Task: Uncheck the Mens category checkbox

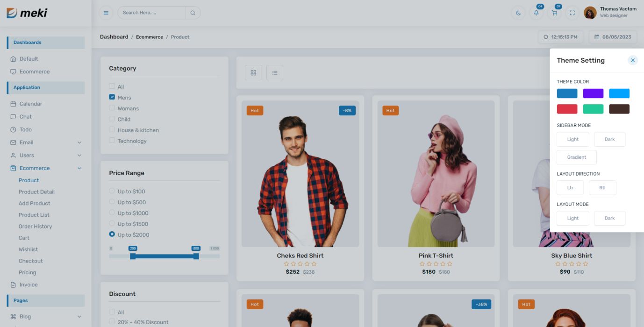Action: point(112,97)
